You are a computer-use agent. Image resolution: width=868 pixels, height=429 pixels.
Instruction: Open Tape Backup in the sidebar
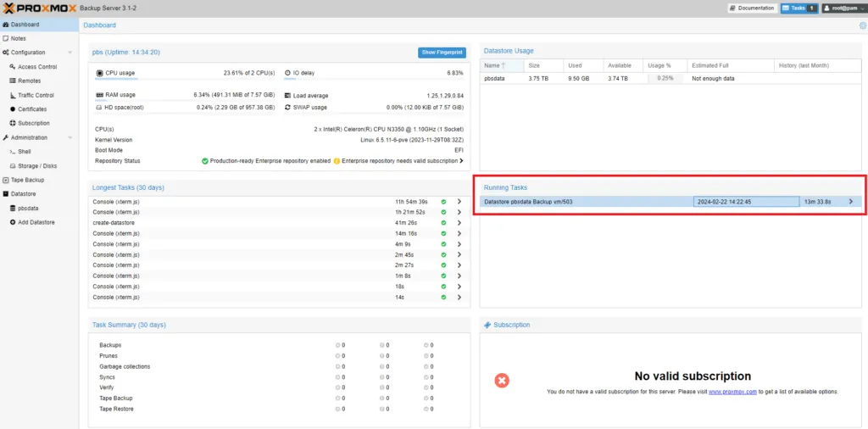27,180
